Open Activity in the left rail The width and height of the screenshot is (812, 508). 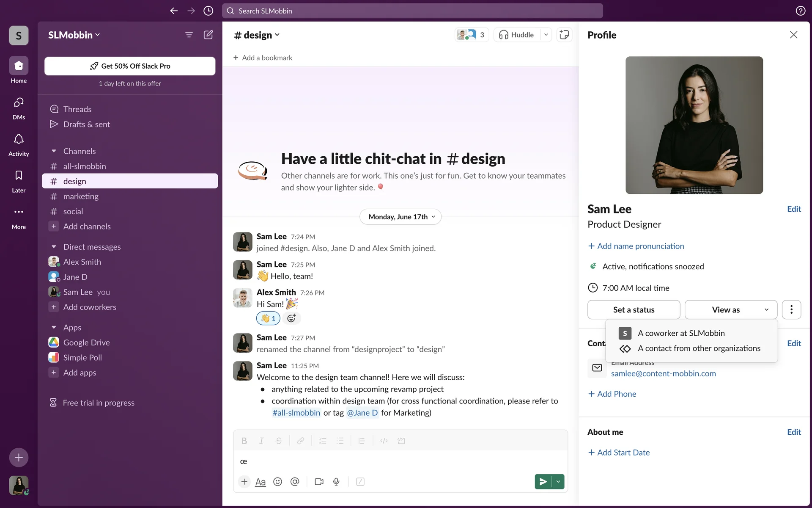[x=19, y=144]
